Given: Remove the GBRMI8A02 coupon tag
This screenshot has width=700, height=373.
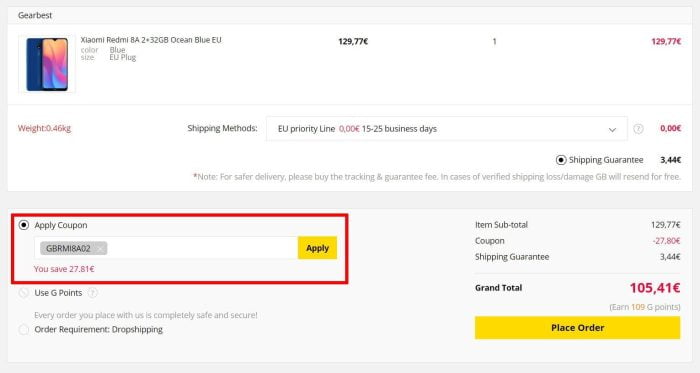Looking at the screenshot, I should click(100, 249).
